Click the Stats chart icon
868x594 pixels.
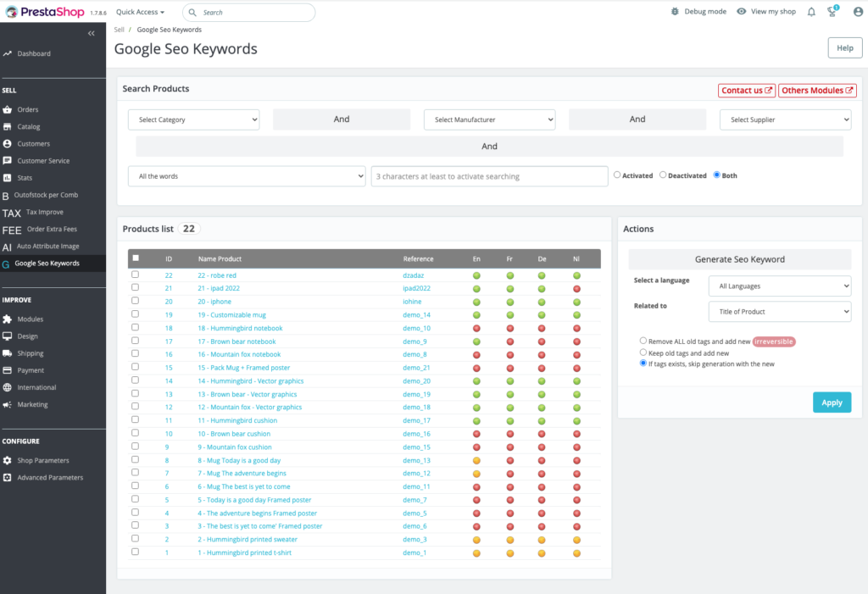(7, 178)
